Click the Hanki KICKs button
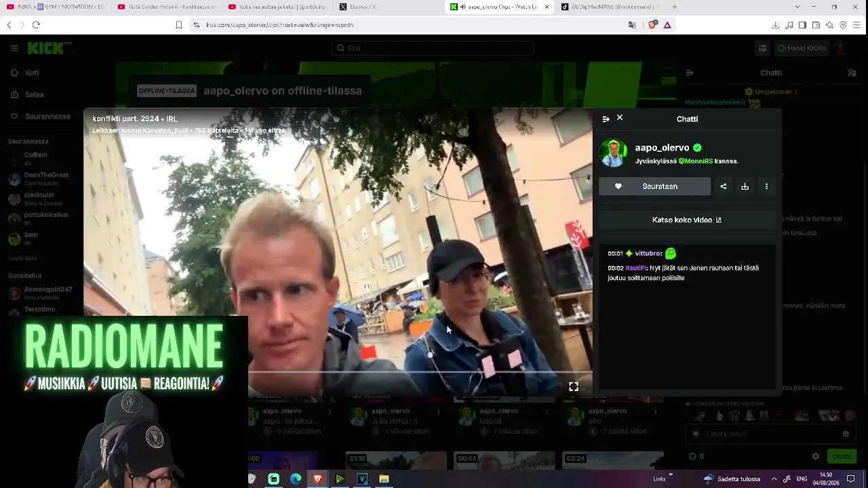Viewport: 868px width, 488px height. click(x=802, y=48)
